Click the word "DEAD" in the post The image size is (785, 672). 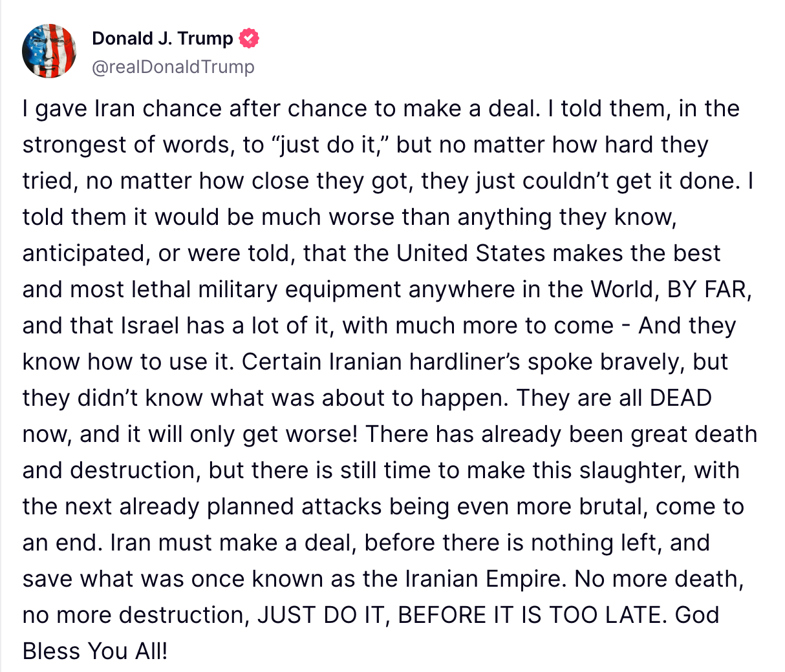pos(680,398)
